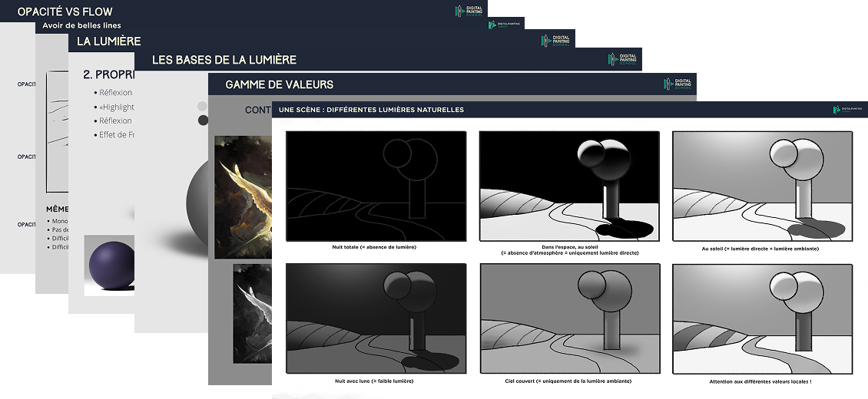Select the Nuit totale scene thumbnail
The image size is (868, 399).
tap(376, 186)
